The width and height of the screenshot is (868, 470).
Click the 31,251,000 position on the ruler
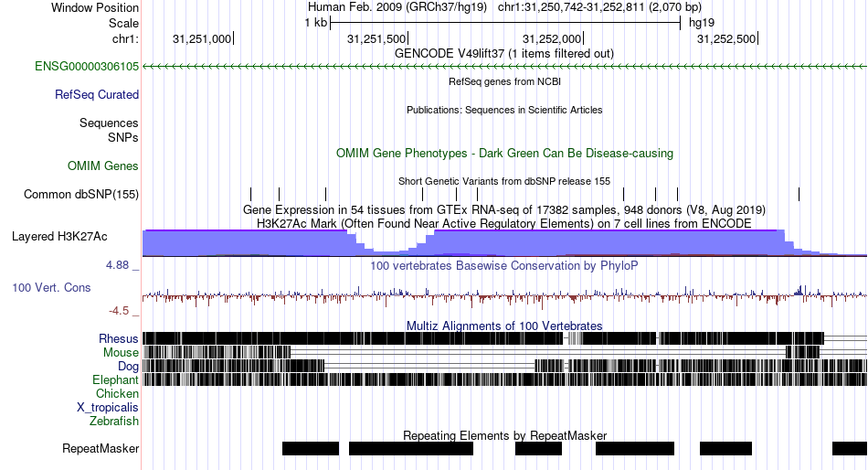pos(202,38)
